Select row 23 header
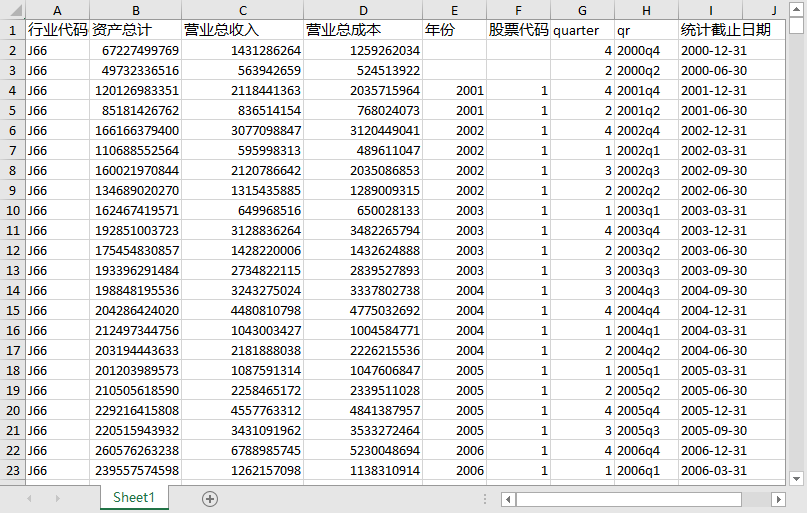 [13, 470]
